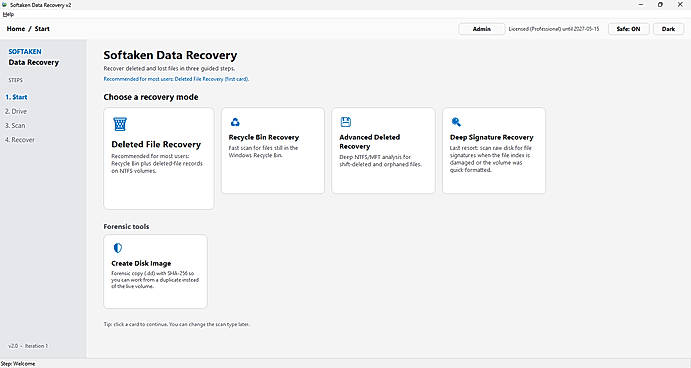691x368 pixels.
Task: Click the SOFTAKEN brand label in sidebar
Action: (25, 52)
